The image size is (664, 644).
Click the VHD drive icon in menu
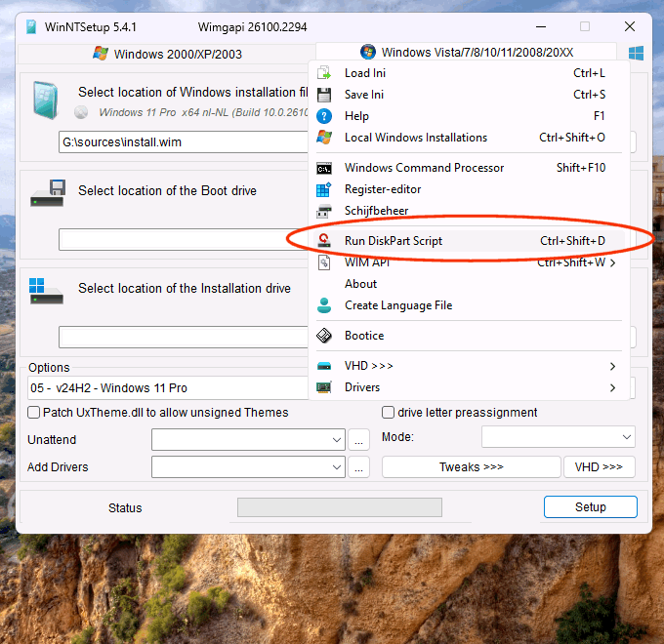(x=324, y=366)
